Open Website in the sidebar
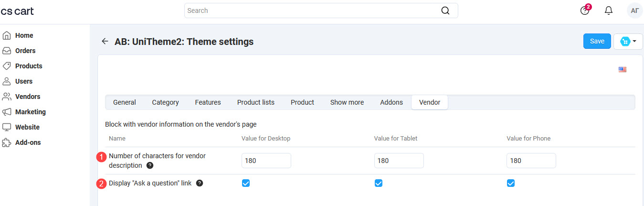 (27, 127)
